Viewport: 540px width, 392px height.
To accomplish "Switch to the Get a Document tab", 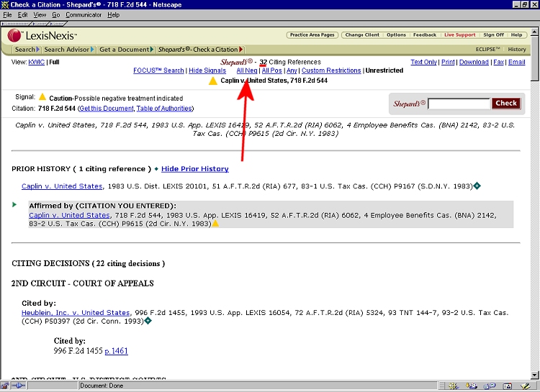I will (126, 50).
